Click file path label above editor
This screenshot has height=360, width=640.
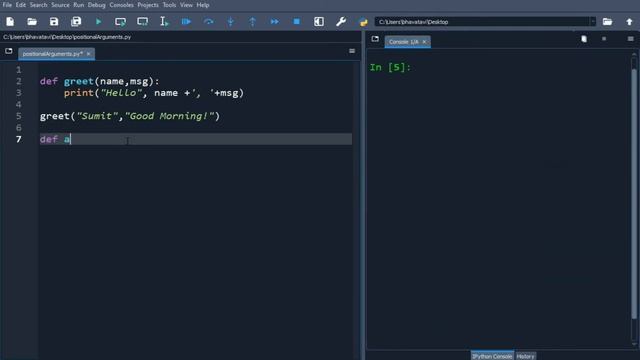point(67,37)
